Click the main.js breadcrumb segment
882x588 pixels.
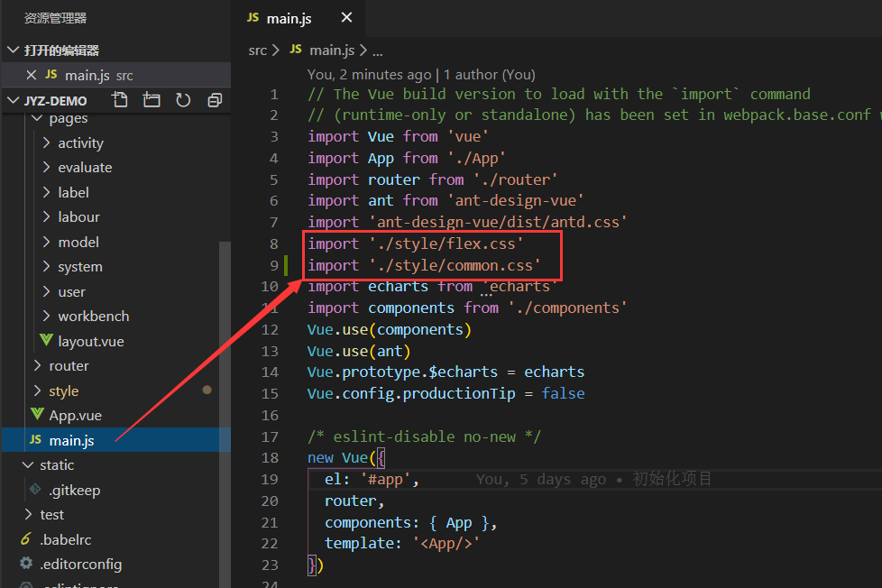point(332,51)
